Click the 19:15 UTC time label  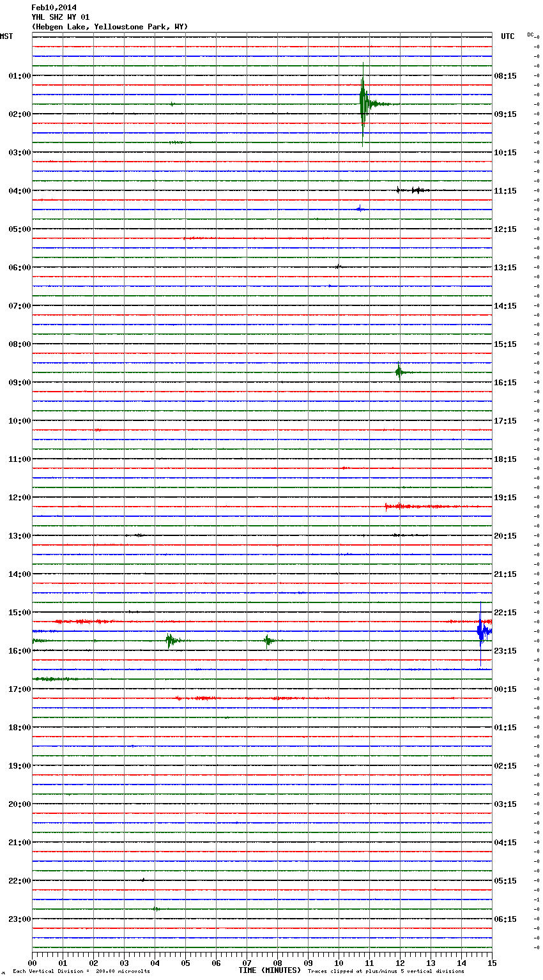coord(505,498)
